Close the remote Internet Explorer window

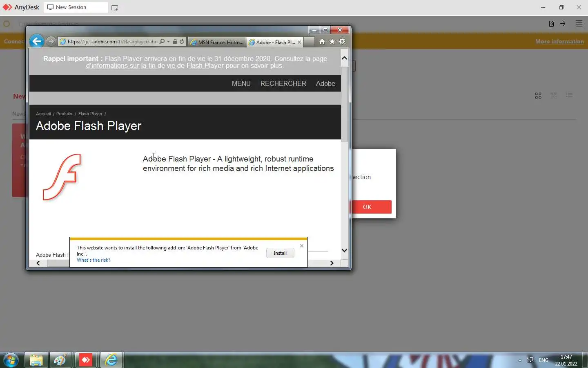tap(340, 30)
